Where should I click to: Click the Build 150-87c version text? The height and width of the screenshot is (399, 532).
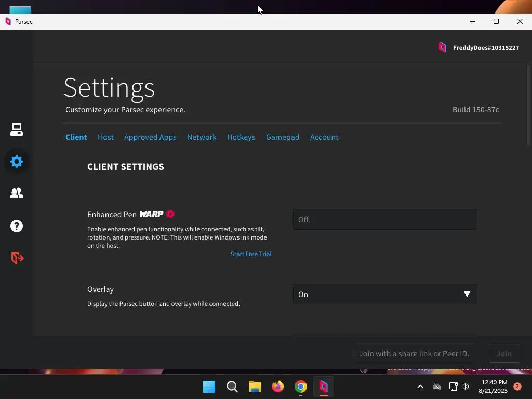coord(476,110)
